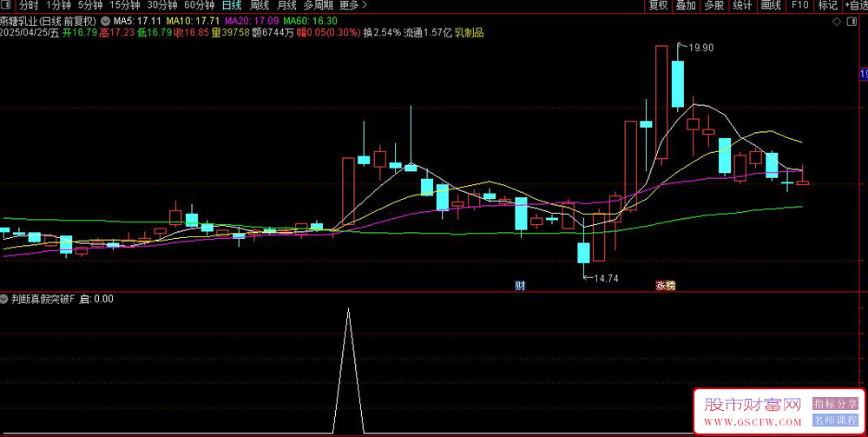Click the 指标分享 banner button
This screenshot has width=868, height=437.
[834, 404]
